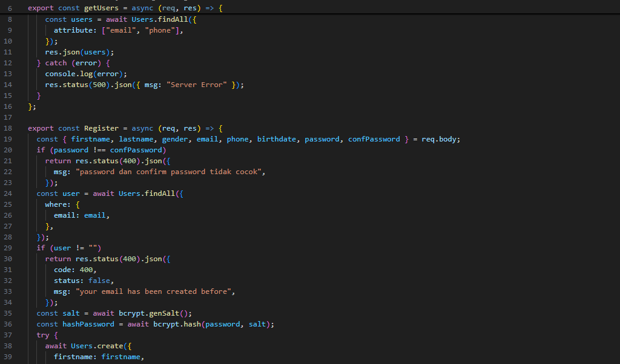This screenshot has width=620, height=364.
Task: Click the "your email has been created before" string
Action: [155, 291]
